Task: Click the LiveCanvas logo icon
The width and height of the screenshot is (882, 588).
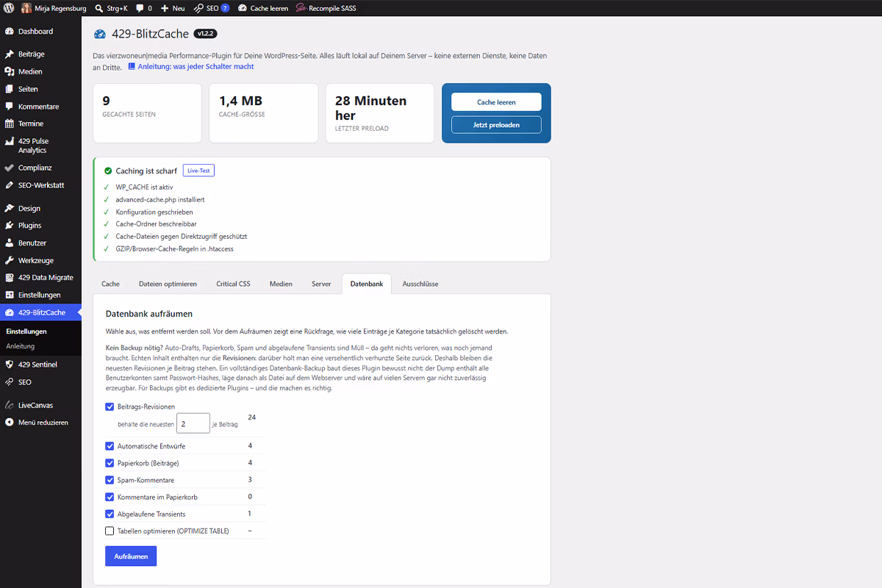Action: [x=10, y=405]
